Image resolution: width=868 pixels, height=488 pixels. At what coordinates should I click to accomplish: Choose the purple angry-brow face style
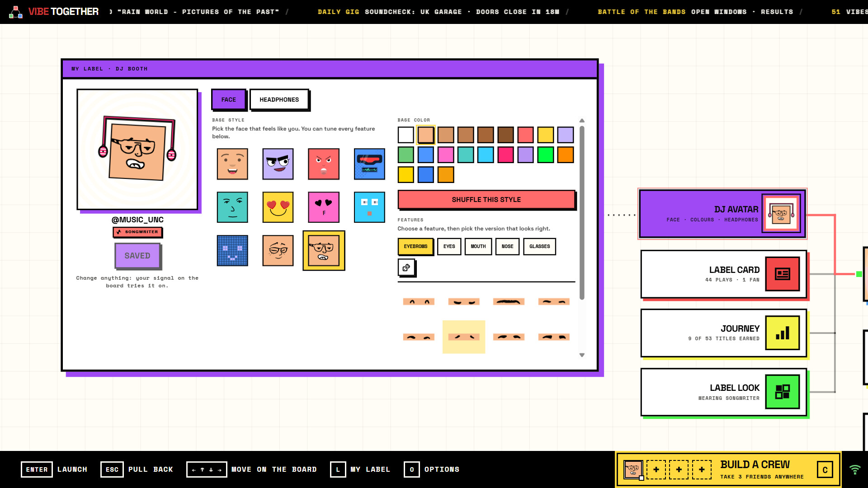click(278, 164)
